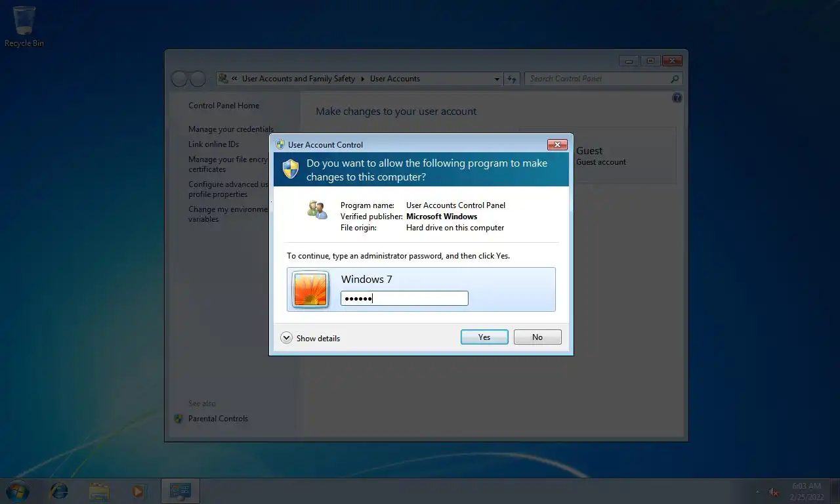Expand Show details in UAC dialog
This screenshot has width=840, height=504.
310,338
